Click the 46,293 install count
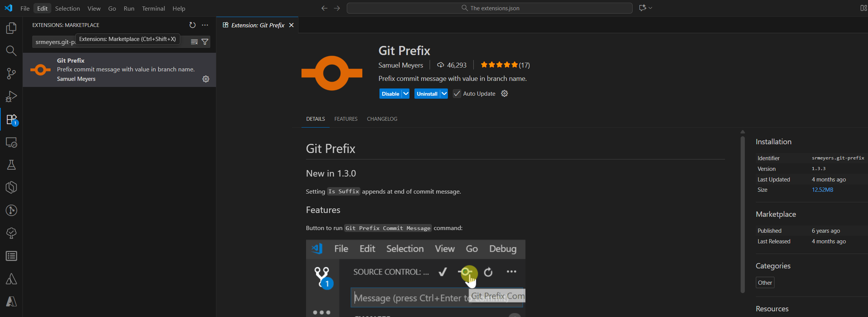Viewport: 868px width, 317px height. [452, 65]
